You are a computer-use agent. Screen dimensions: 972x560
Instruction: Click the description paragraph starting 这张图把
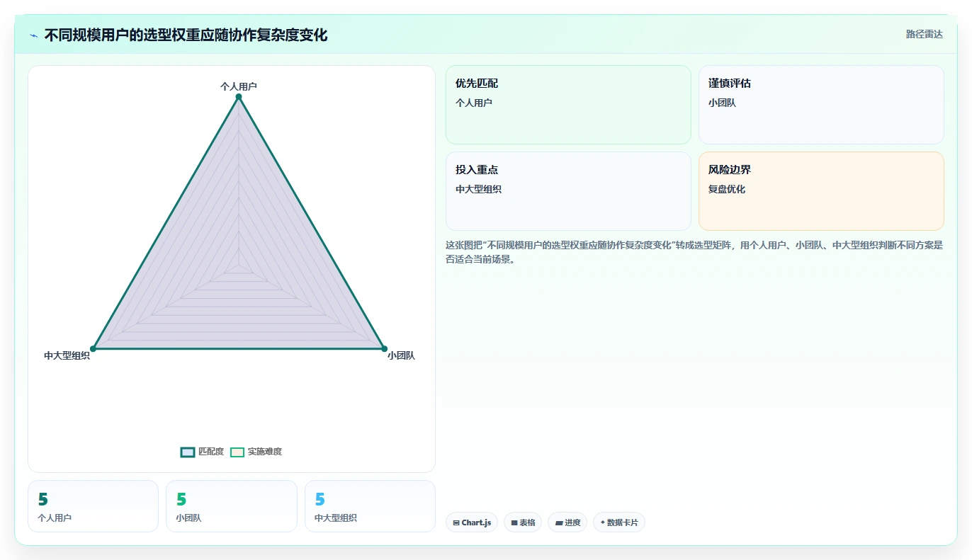pyautogui.click(x=694, y=252)
